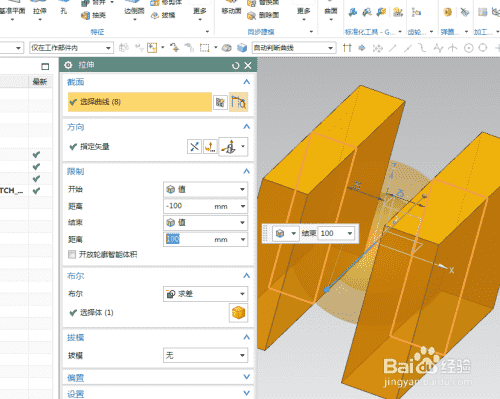Screen dimensions: 500x399
Task: Click the 抽壳 (Shell) tool icon
Action: [x=85, y=15]
